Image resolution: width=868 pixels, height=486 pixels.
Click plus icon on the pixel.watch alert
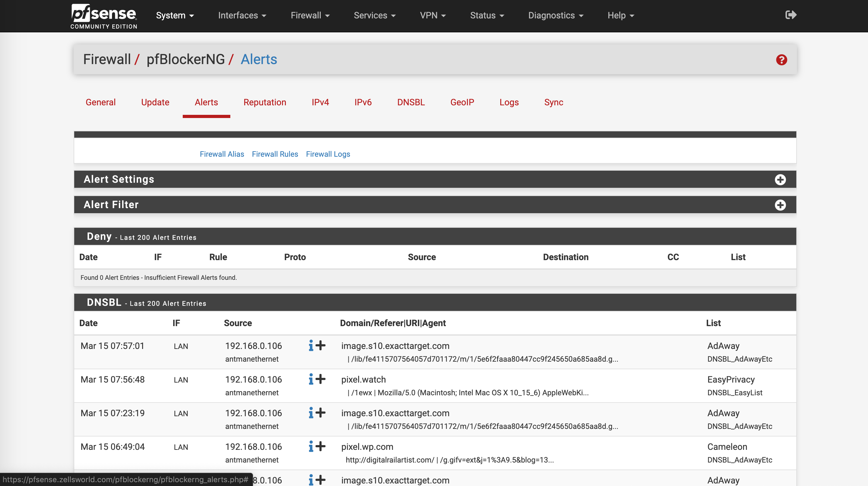click(321, 379)
